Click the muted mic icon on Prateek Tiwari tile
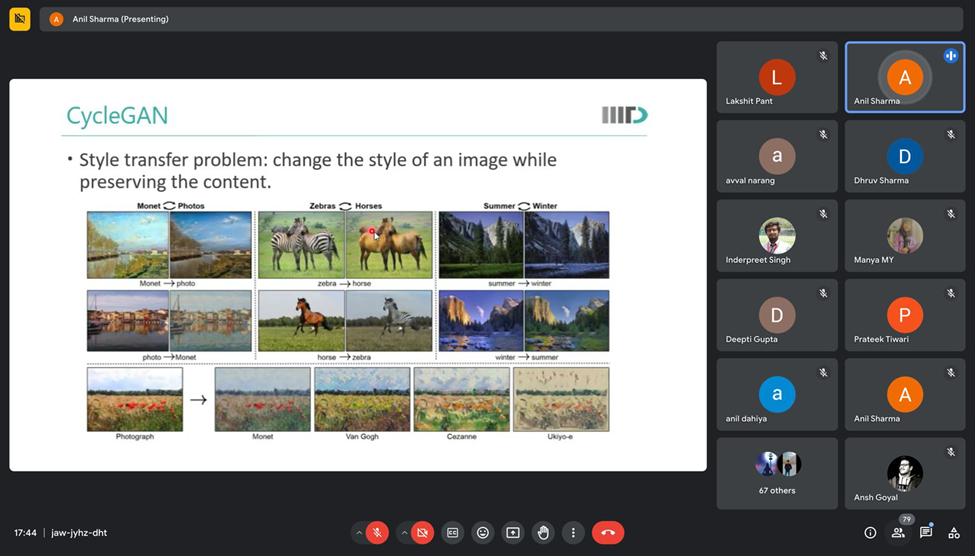975x556 pixels. pos(951,293)
